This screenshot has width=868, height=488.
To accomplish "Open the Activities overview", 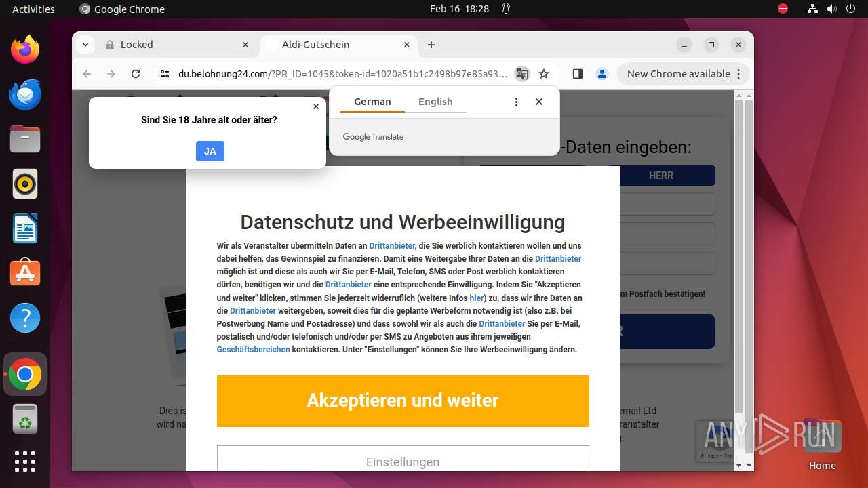I will point(33,9).
